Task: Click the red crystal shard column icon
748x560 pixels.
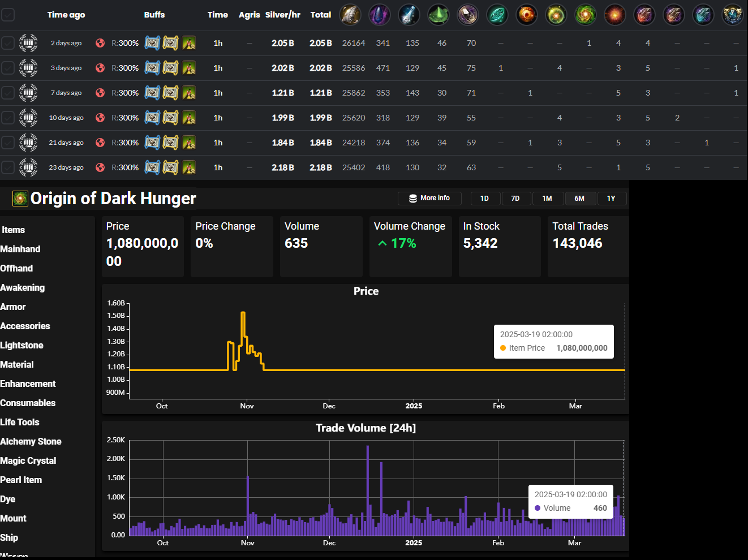Action: tap(644, 15)
